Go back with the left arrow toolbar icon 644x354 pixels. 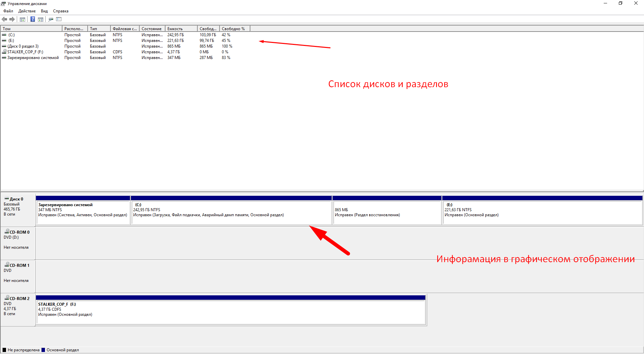coord(4,19)
